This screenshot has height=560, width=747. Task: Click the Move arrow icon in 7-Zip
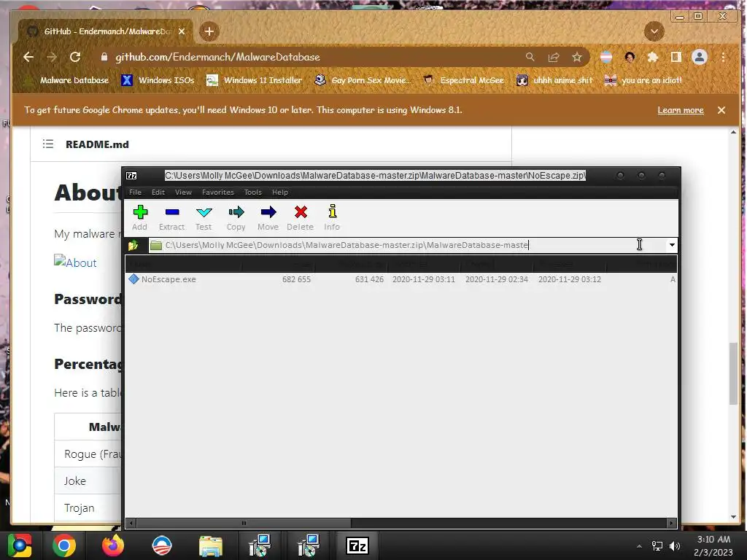pos(268,212)
